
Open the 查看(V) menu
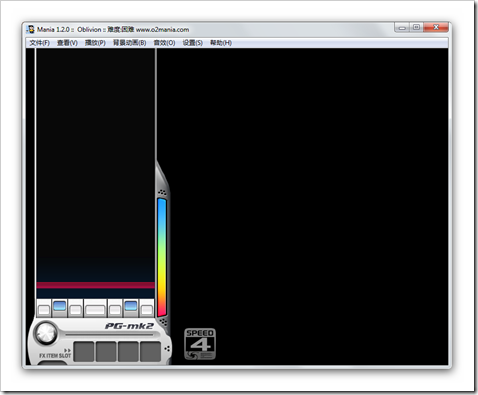(x=67, y=43)
